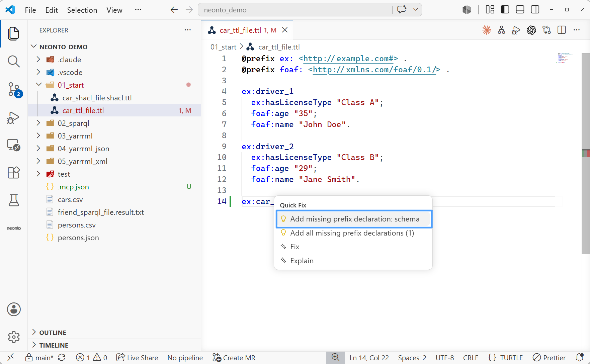Open the neonto sidebar view

(x=14, y=228)
